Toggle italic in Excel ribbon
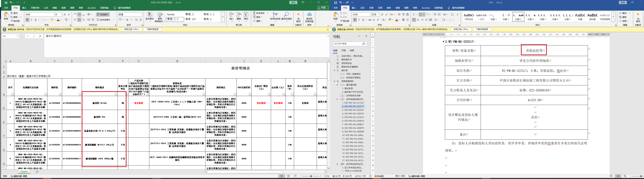 (32, 20)
